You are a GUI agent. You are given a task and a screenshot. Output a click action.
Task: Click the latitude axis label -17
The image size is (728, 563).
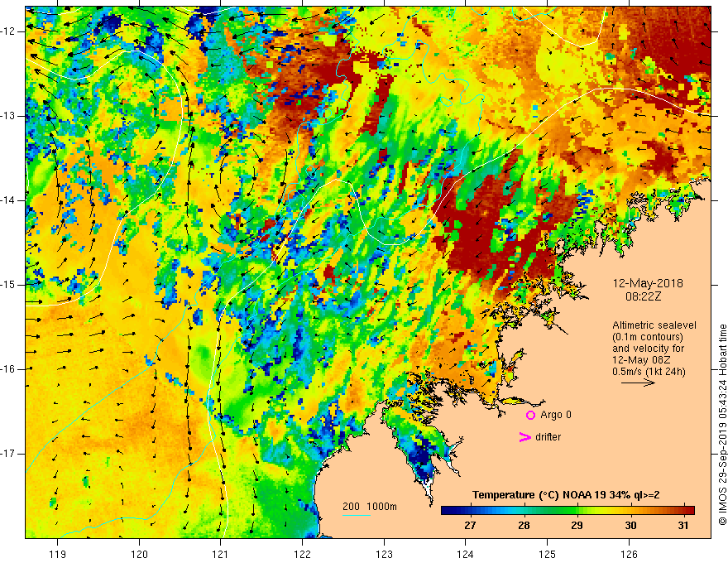pyautogui.click(x=9, y=454)
